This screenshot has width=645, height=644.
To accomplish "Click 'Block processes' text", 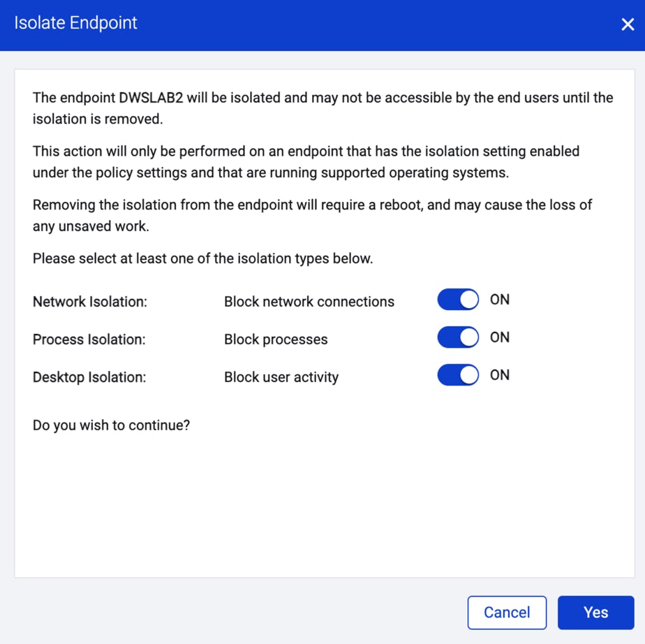I will click(x=276, y=339).
